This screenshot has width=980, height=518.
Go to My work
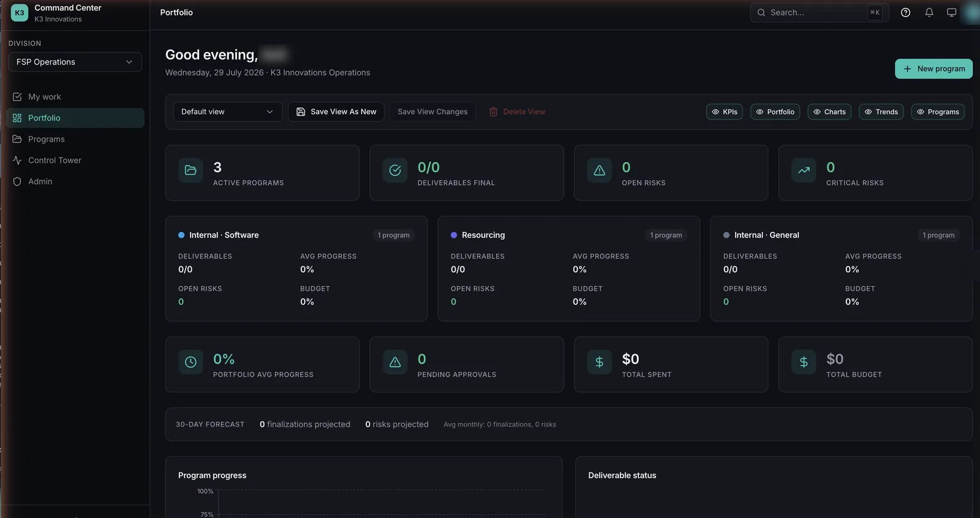click(75, 97)
